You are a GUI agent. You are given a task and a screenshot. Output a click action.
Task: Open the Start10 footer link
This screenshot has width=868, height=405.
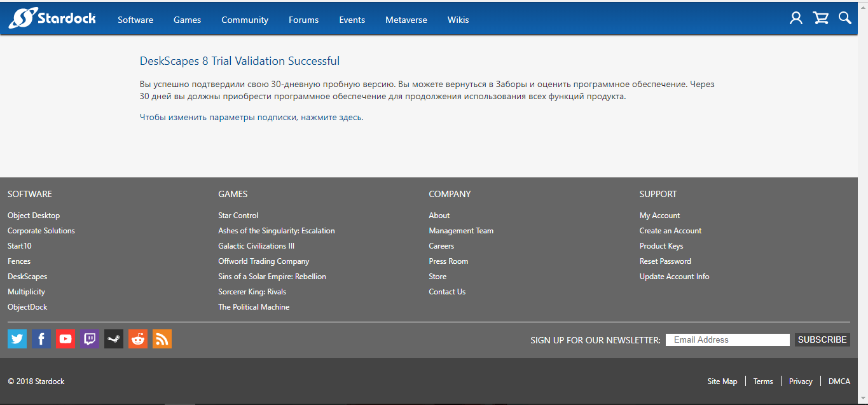[x=20, y=246]
